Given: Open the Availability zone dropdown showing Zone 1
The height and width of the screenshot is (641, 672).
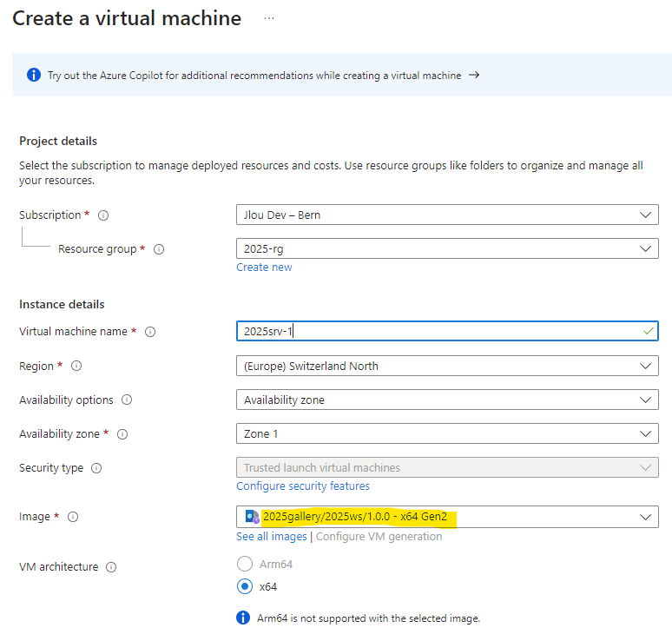Looking at the screenshot, I should point(447,433).
